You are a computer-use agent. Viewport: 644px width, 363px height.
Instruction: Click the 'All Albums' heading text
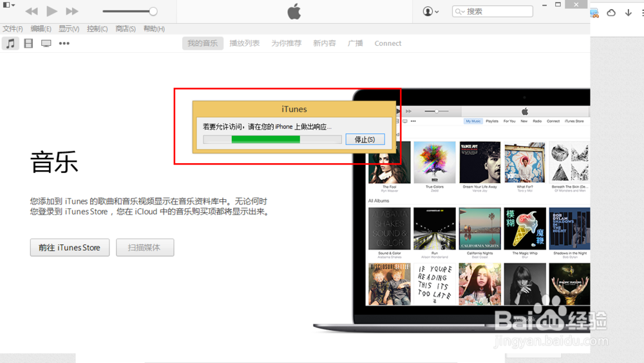tap(378, 201)
